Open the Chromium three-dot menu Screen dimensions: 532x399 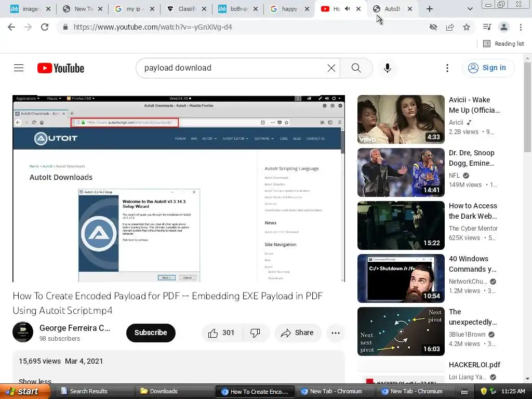click(x=521, y=27)
